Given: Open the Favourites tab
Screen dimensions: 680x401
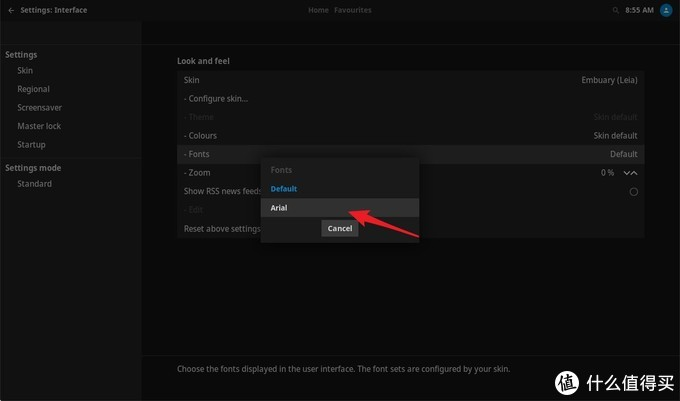Looking at the screenshot, I should (x=353, y=10).
